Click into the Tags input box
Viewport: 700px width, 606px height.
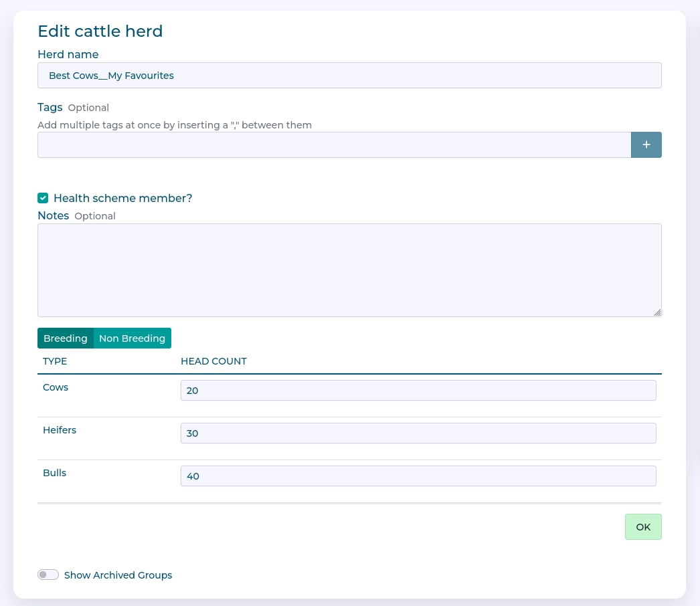(334, 144)
